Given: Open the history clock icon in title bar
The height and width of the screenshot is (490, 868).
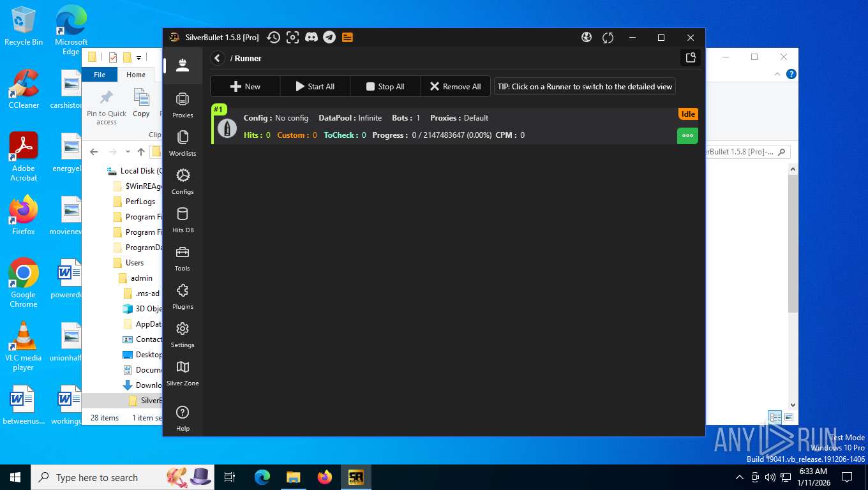Looking at the screenshot, I should click(x=273, y=38).
